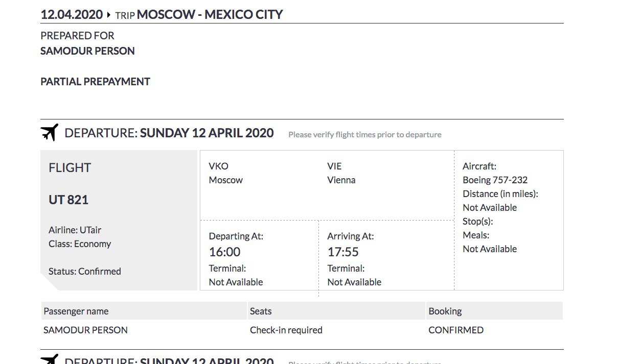
Task: Click the Check-in required cell
Action: tap(286, 330)
